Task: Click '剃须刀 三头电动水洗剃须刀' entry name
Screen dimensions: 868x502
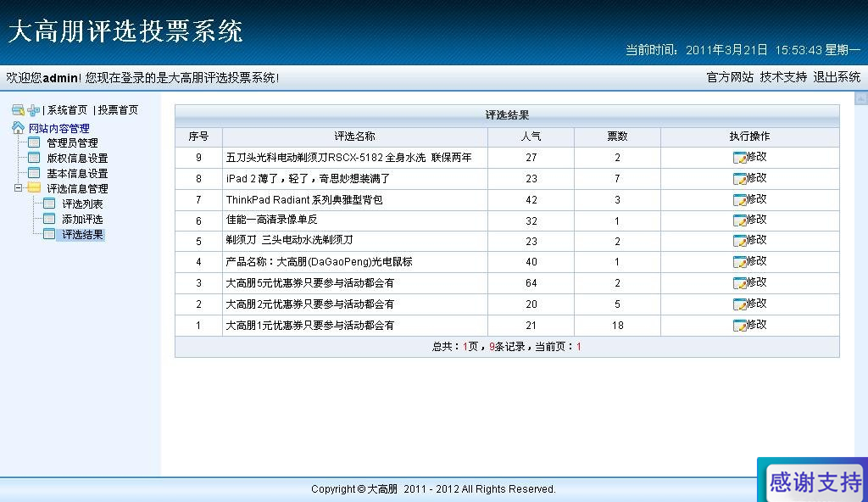Action: coord(289,240)
